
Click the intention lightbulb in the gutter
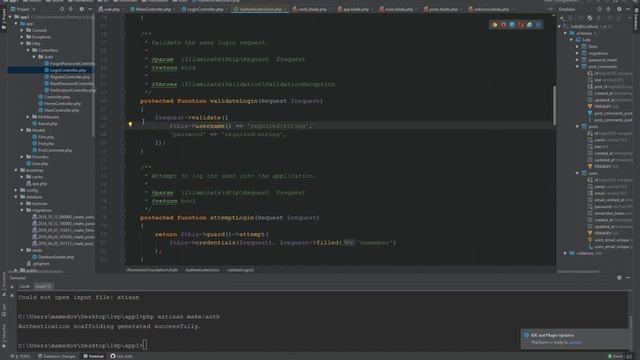(130, 124)
